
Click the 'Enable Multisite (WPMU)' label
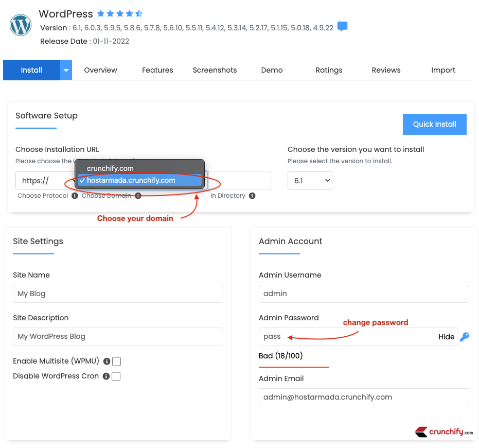click(56, 361)
